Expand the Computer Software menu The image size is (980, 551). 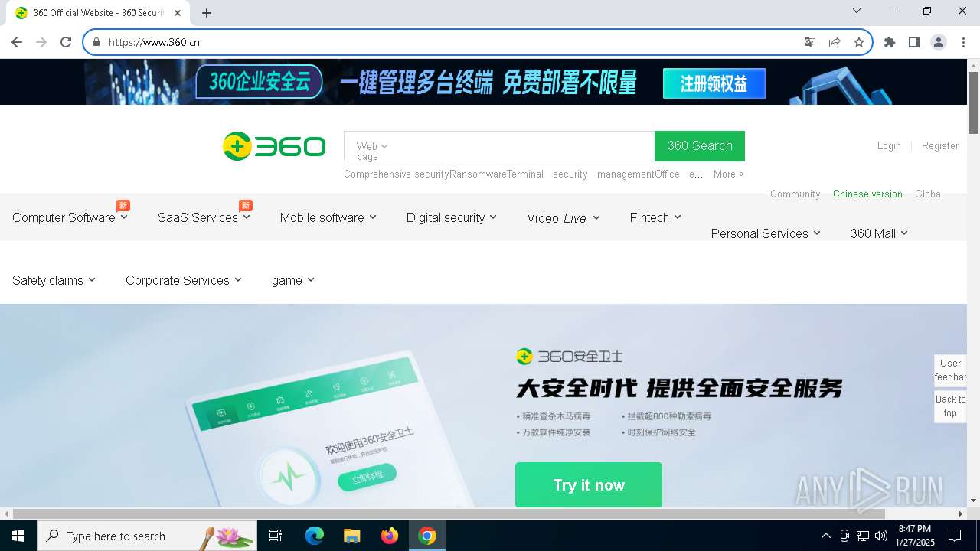pyautogui.click(x=70, y=217)
